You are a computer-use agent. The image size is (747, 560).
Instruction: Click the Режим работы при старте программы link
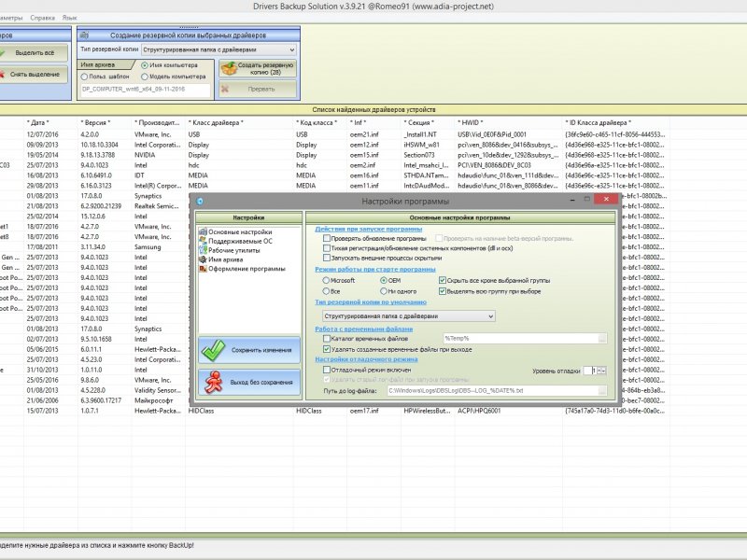click(x=375, y=270)
